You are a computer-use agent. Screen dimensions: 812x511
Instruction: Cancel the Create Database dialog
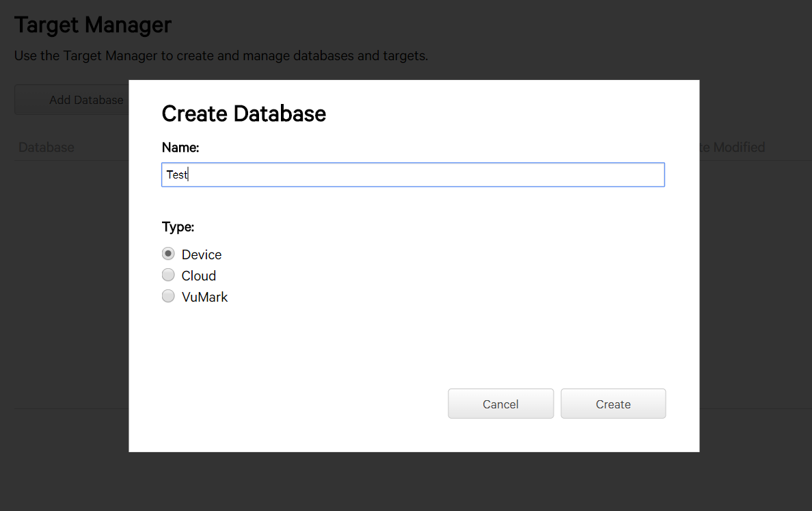pyautogui.click(x=501, y=404)
